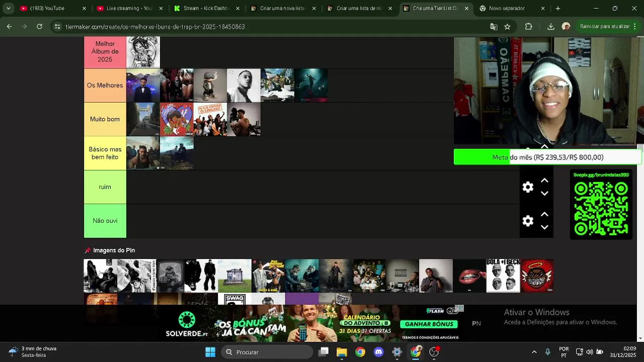The width and height of the screenshot is (644, 362).
Task: Click Reiniciar para atualizar button
Action: pyautogui.click(x=604, y=27)
